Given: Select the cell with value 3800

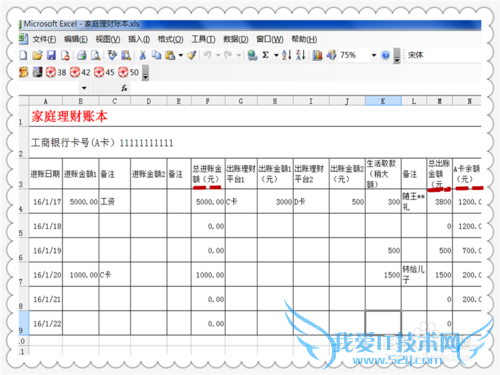Looking at the screenshot, I should pyautogui.click(x=439, y=202).
